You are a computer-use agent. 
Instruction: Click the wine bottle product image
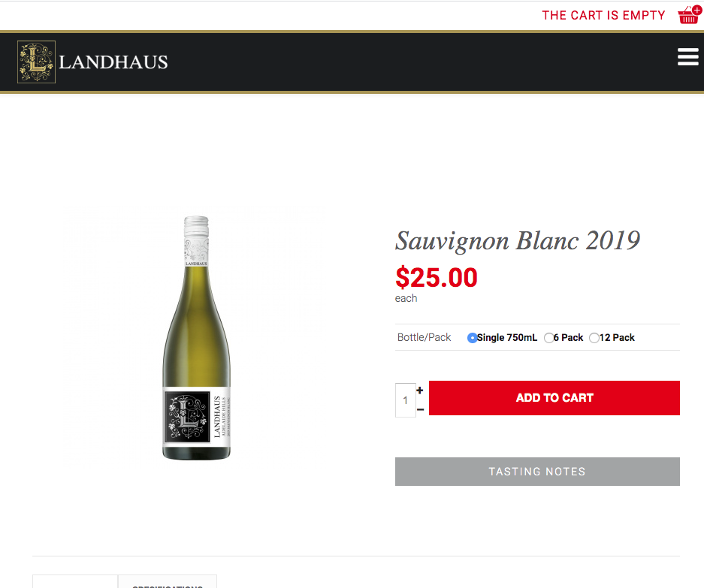point(197,338)
